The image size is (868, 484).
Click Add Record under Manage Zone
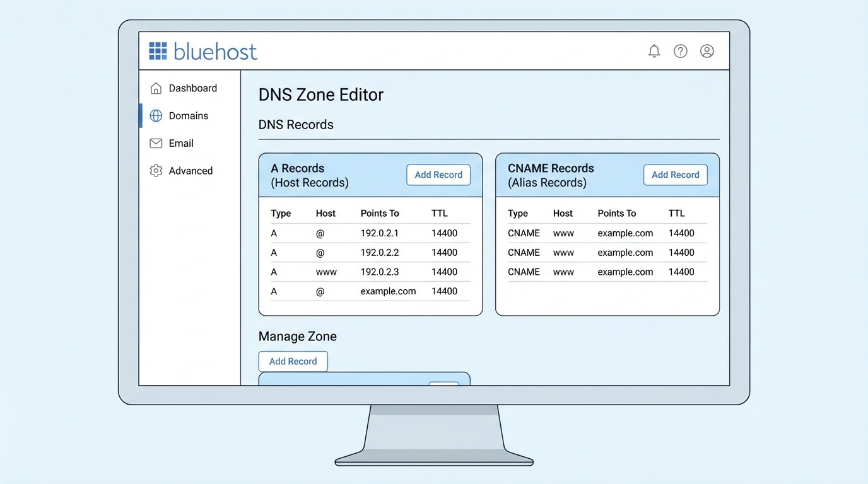(293, 361)
